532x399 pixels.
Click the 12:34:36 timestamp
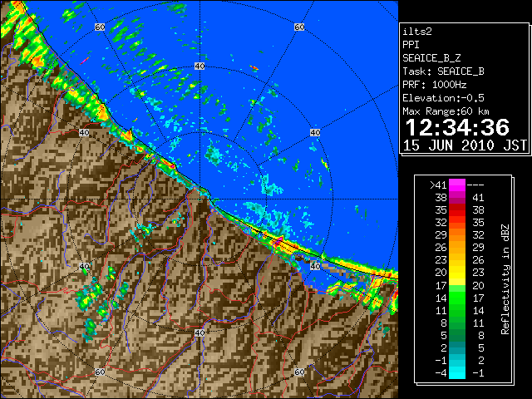pos(457,127)
